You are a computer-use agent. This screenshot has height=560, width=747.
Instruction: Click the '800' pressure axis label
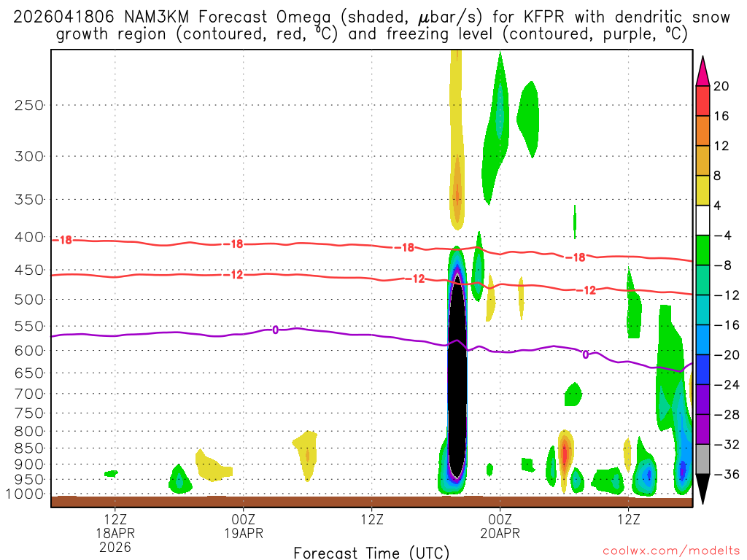(x=29, y=432)
